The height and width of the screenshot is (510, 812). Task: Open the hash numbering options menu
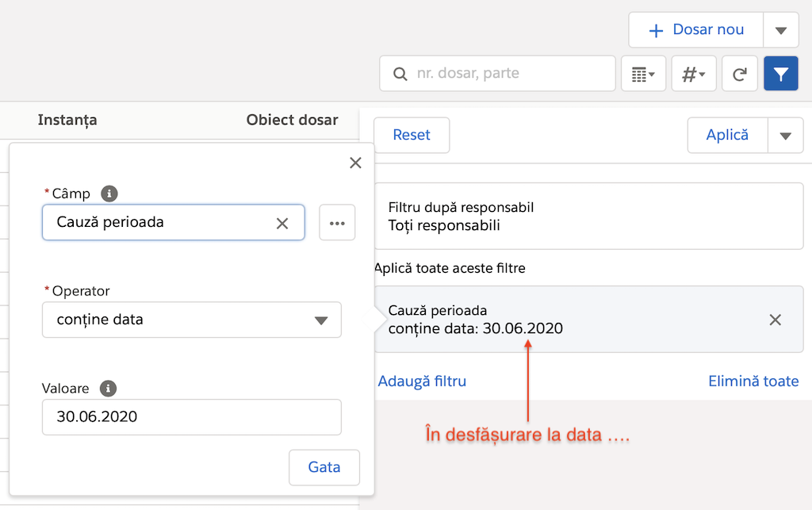coord(694,74)
